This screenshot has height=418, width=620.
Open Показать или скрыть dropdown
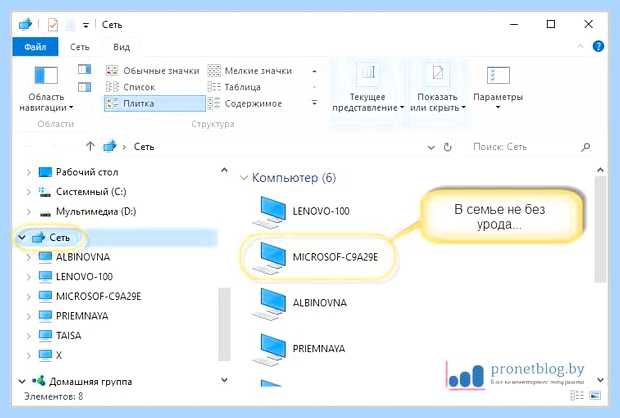click(x=437, y=89)
